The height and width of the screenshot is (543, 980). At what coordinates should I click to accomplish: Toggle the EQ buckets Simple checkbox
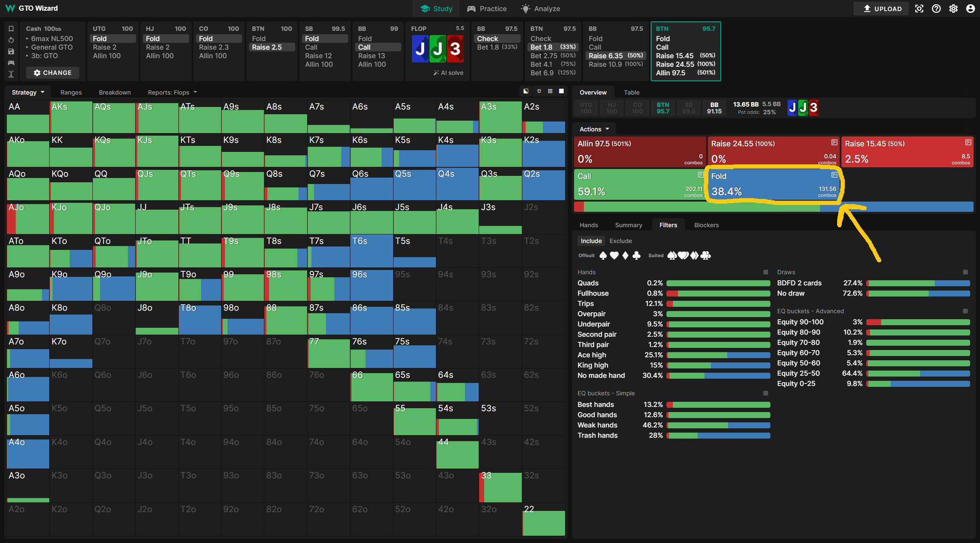tap(766, 393)
